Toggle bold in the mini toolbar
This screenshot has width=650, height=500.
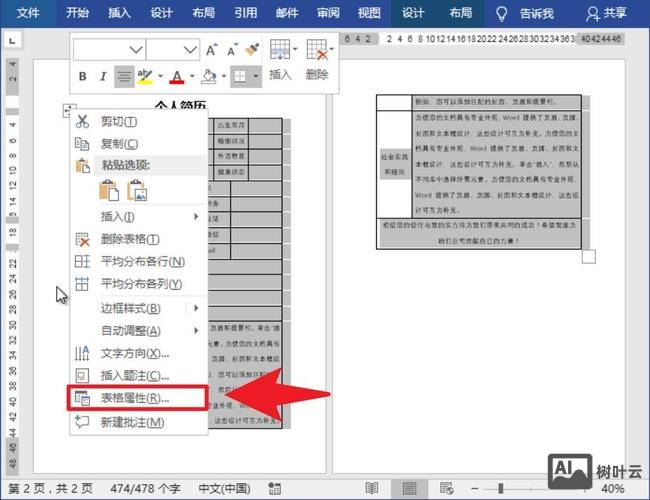[82, 76]
